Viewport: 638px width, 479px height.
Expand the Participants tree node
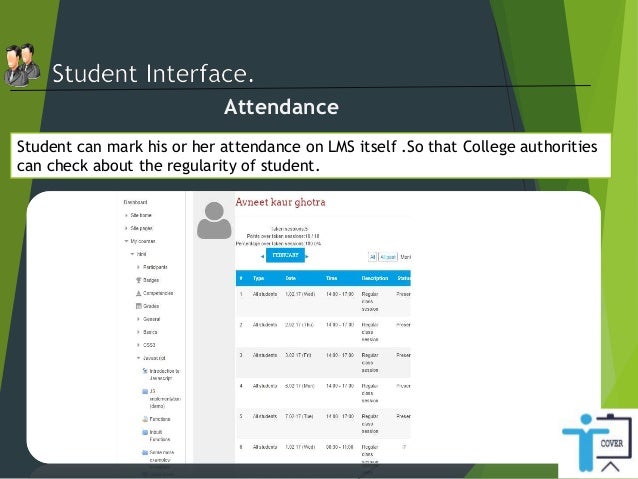click(138, 267)
